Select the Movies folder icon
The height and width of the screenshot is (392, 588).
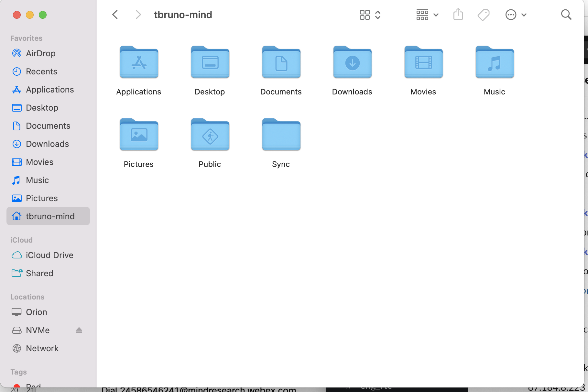(424, 62)
